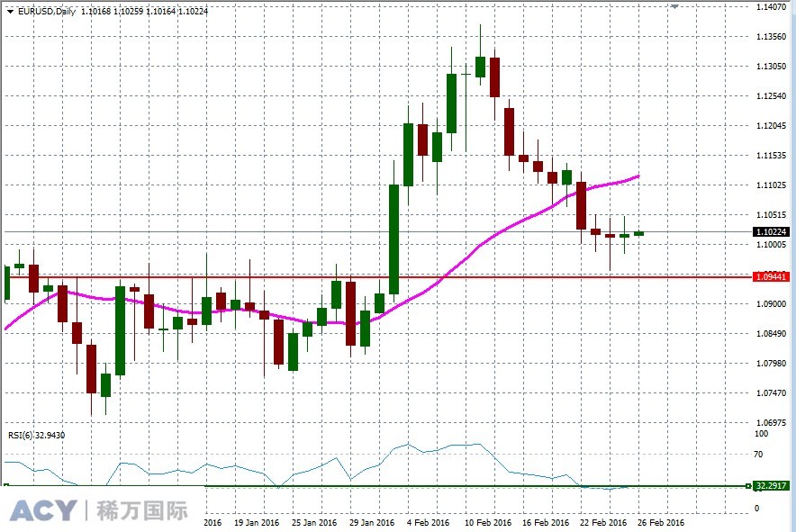Select the RSI level line's right-end handle
796x532 pixels.
748,486
